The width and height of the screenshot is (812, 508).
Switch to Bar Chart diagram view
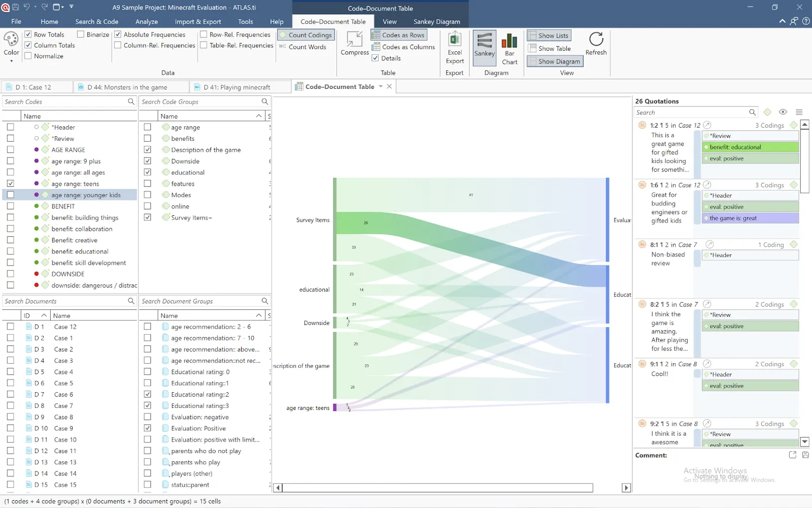[x=509, y=47]
